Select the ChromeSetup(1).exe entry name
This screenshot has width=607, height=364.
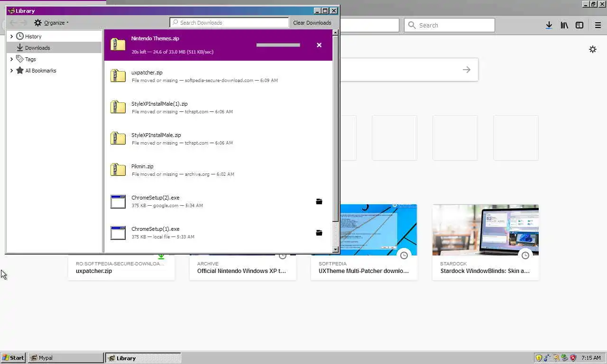155,229
